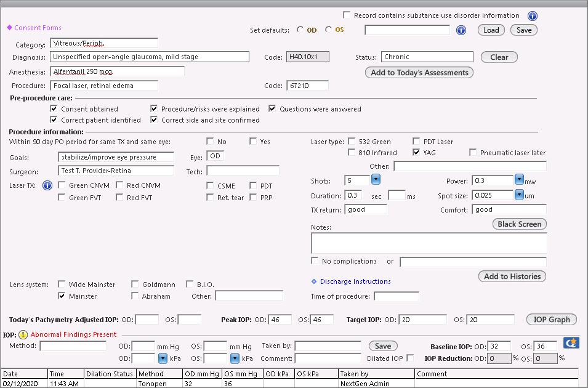Enable 810 Infrared laser type

[352, 152]
